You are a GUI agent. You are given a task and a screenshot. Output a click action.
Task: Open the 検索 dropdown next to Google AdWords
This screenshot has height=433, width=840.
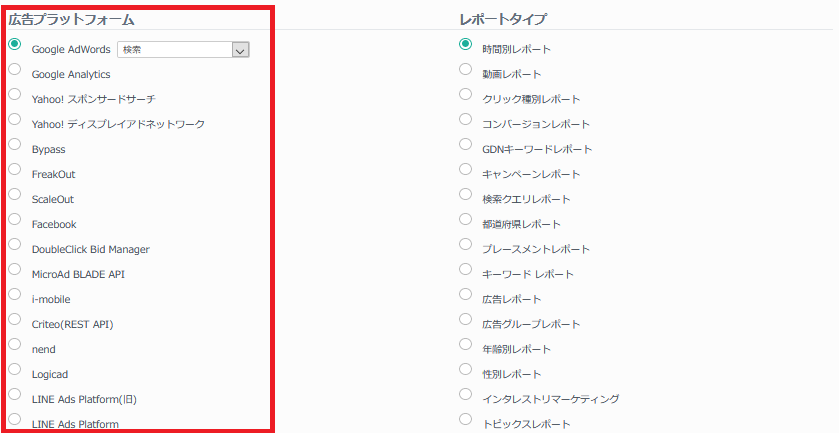[x=183, y=50]
